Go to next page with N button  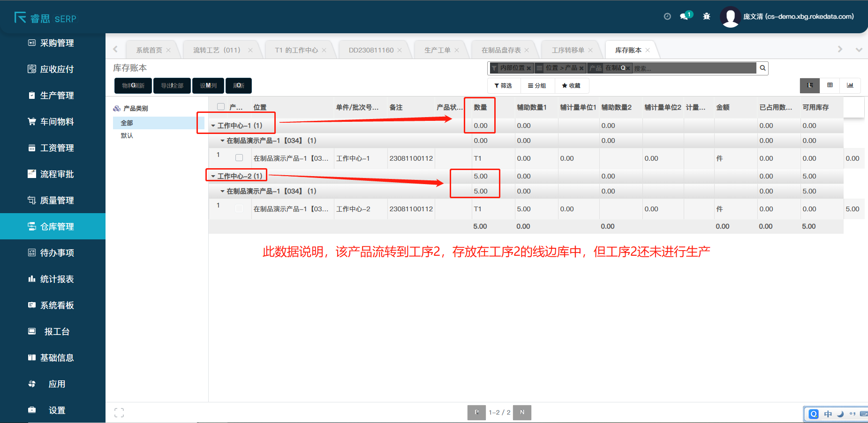522,412
